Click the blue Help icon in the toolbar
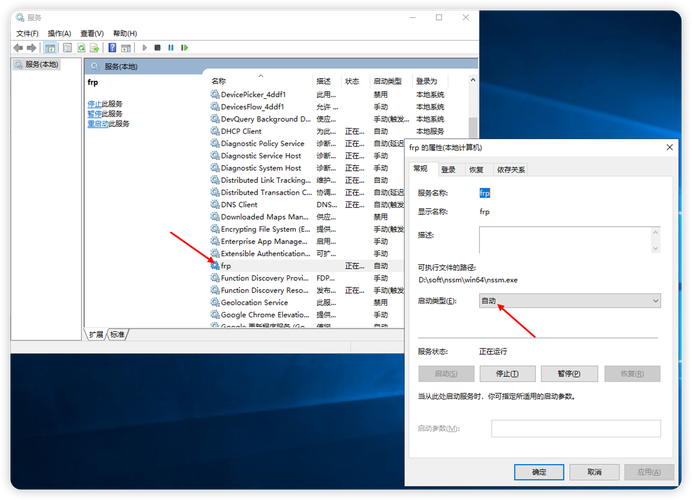The image size is (692, 500). click(112, 47)
